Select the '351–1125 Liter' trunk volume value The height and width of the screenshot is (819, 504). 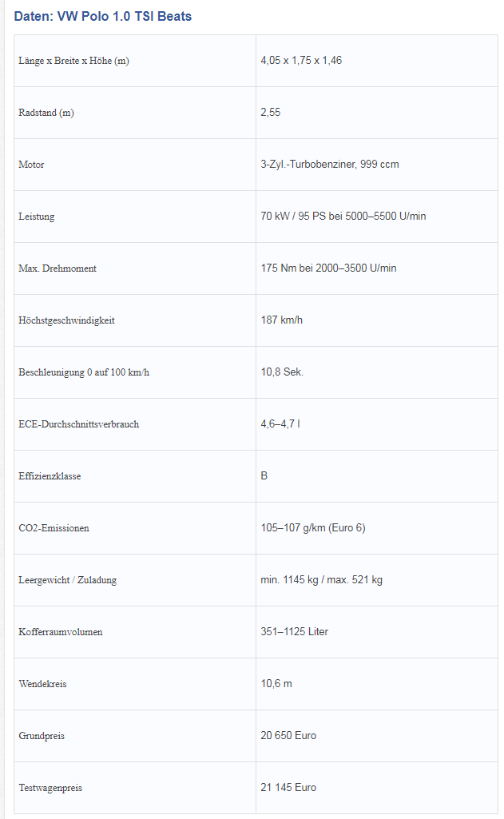pos(295,632)
